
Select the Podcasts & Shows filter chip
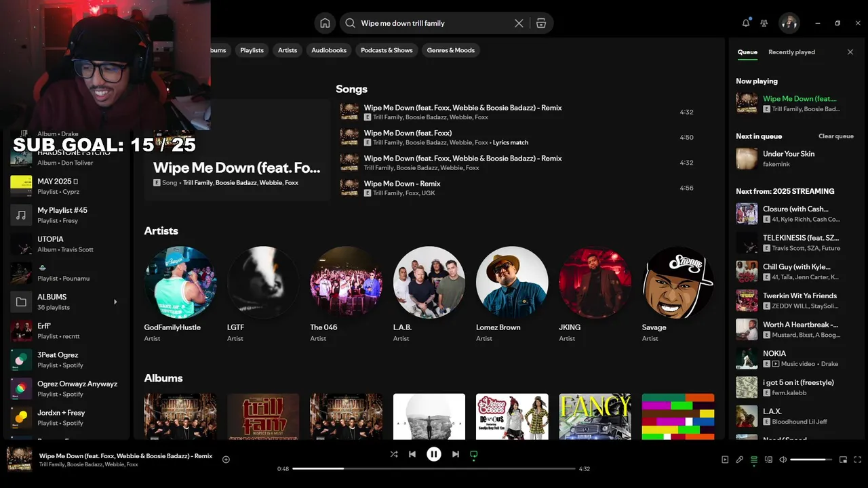(x=387, y=50)
